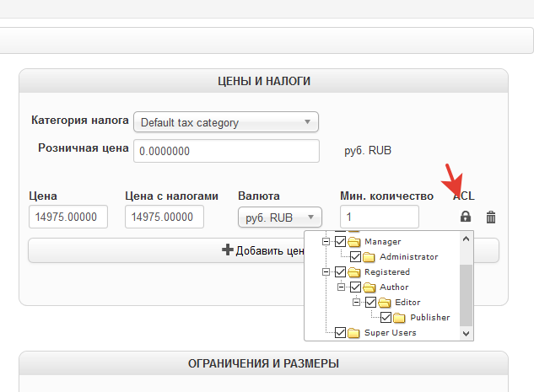The height and width of the screenshot is (392, 534).
Task: Collapse the Manager tree node
Action: coord(326,242)
